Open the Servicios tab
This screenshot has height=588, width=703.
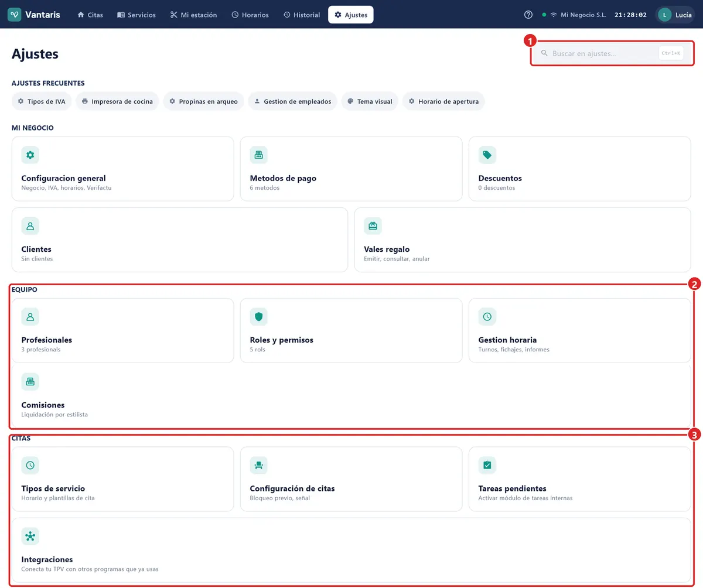(x=136, y=15)
